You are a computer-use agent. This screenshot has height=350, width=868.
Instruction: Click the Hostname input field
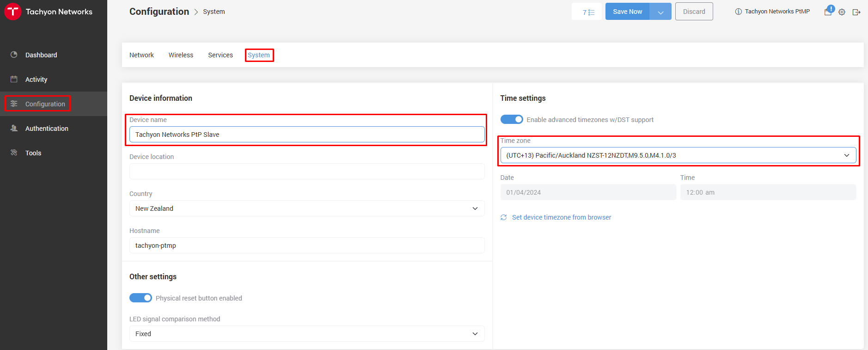tap(307, 246)
